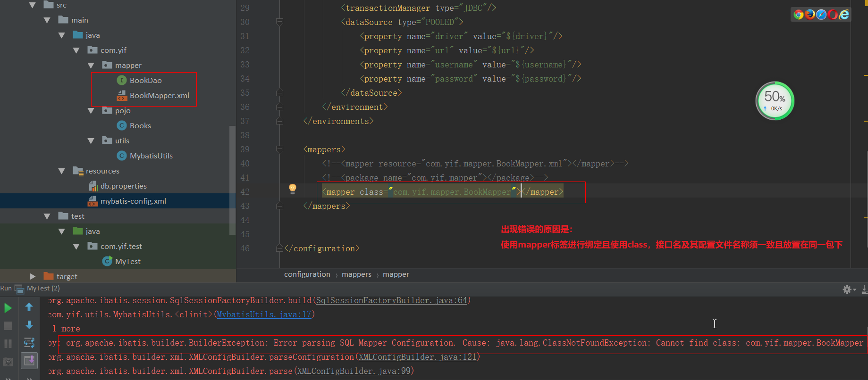Collapse the com.yif package arrow
868x380 pixels.
(76, 50)
